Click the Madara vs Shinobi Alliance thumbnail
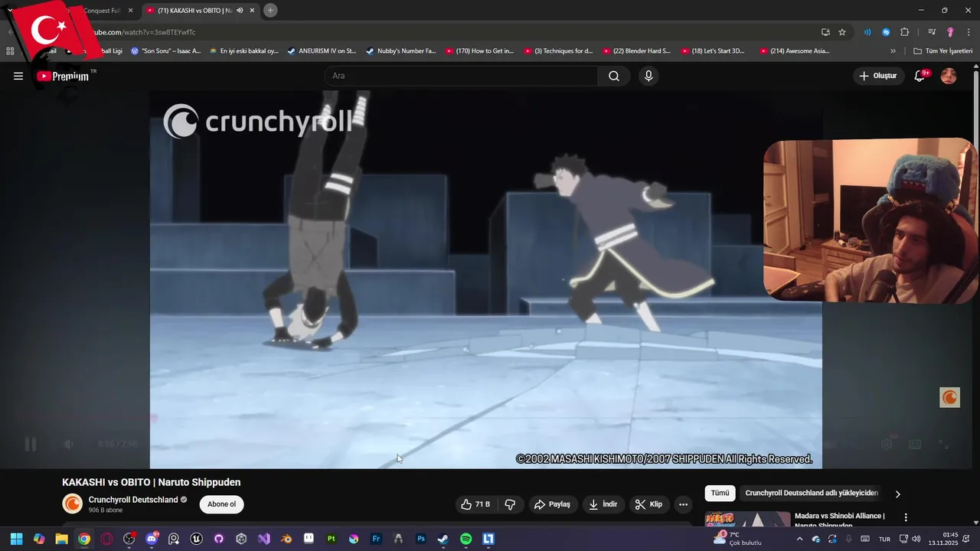 (x=747, y=520)
